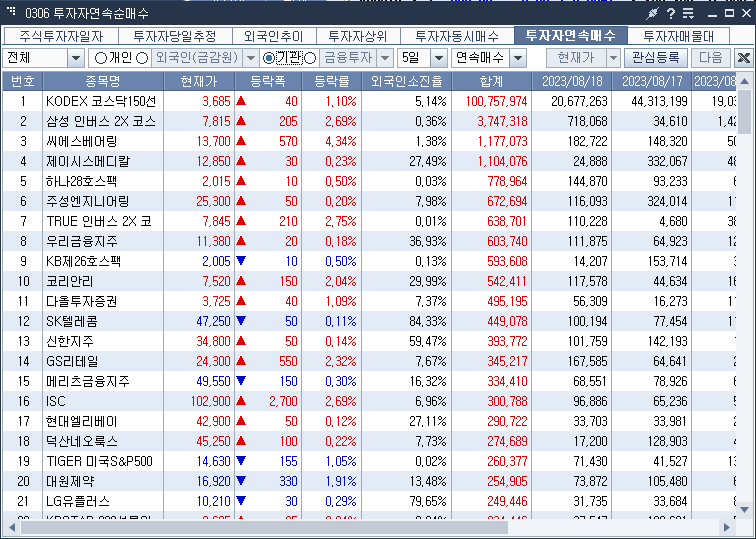Click the Excel export icon next to 다음
Screen dimensions: 756x539
click(x=743, y=58)
